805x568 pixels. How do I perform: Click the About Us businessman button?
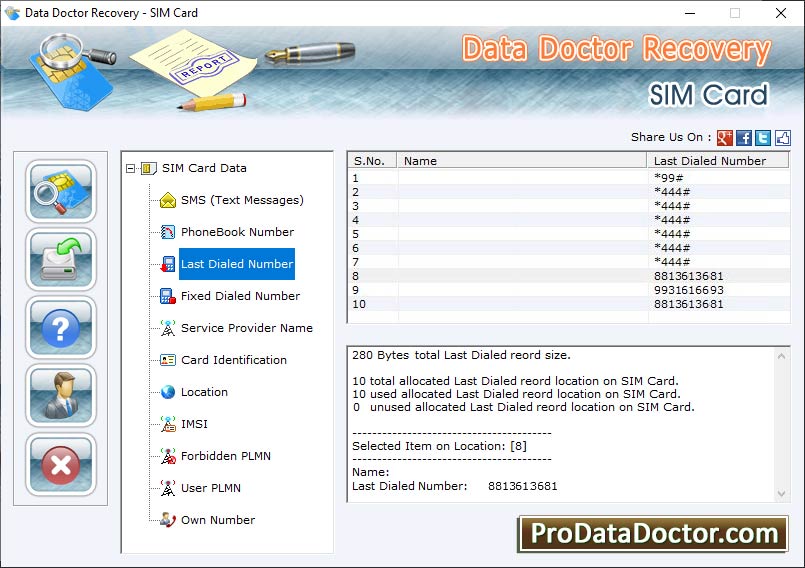[61, 396]
